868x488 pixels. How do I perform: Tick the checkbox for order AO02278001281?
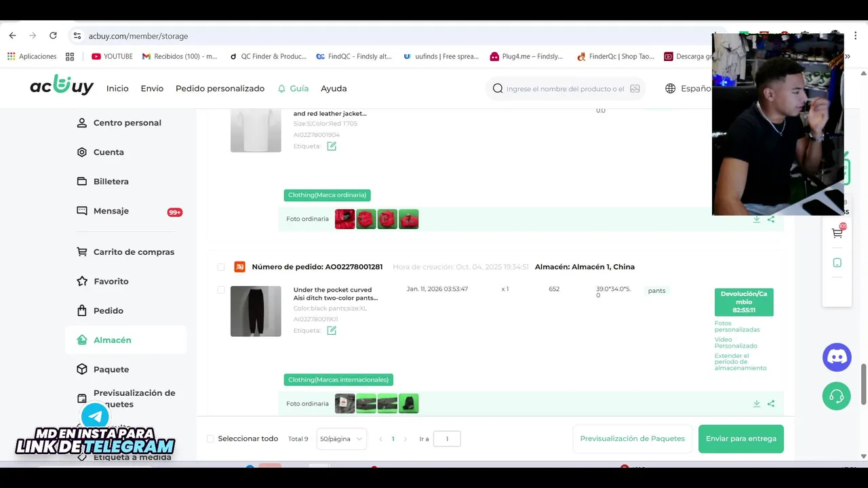pos(221,267)
